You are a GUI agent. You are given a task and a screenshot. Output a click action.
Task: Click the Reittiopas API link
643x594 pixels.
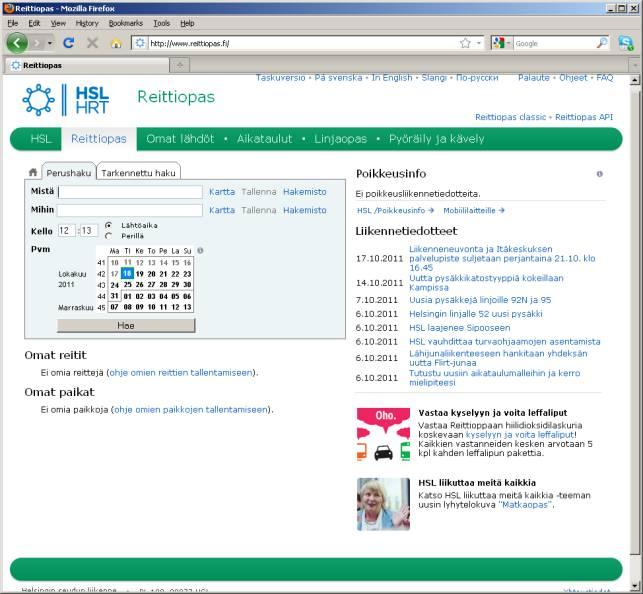click(x=584, y=117)
